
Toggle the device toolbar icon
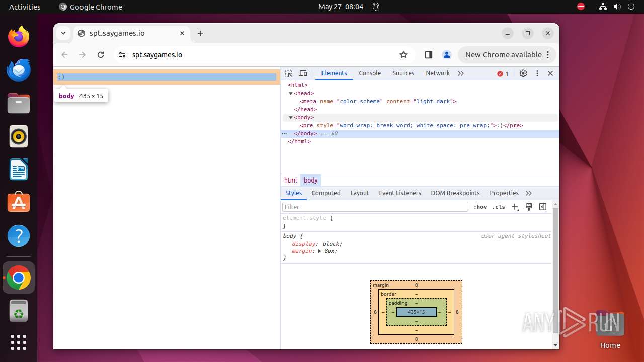[303, 73]
